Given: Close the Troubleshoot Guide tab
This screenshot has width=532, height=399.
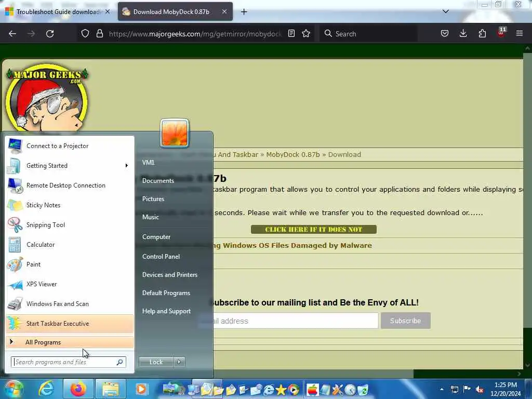Looking at the screenshot, I should click(x=108, y=11).
